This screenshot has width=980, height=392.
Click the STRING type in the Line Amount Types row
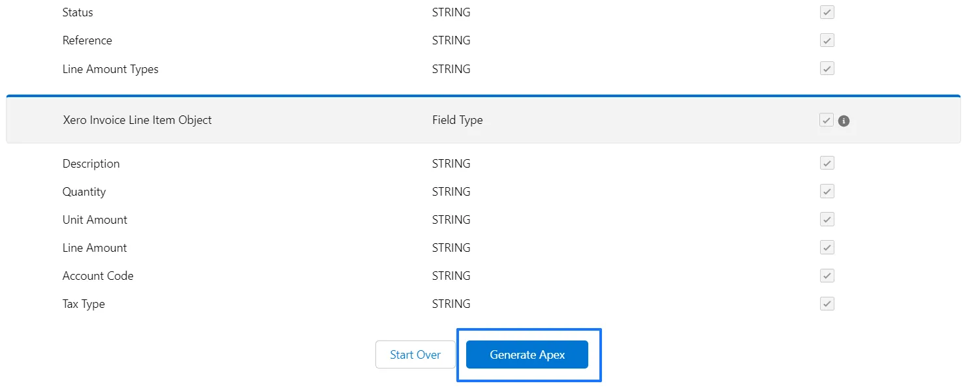click(x=451, y=69)
